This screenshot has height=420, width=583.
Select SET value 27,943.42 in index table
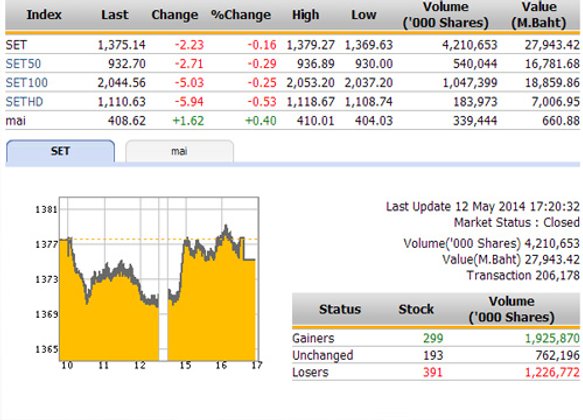click(x=552, y=45)
